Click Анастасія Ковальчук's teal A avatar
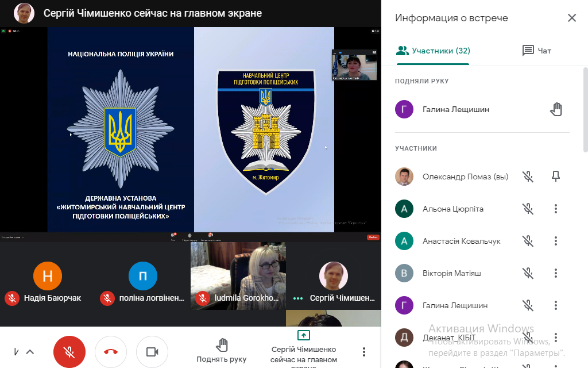Viewport: 588px width, 368px height. pyautogui.click(x=404, y=241)
